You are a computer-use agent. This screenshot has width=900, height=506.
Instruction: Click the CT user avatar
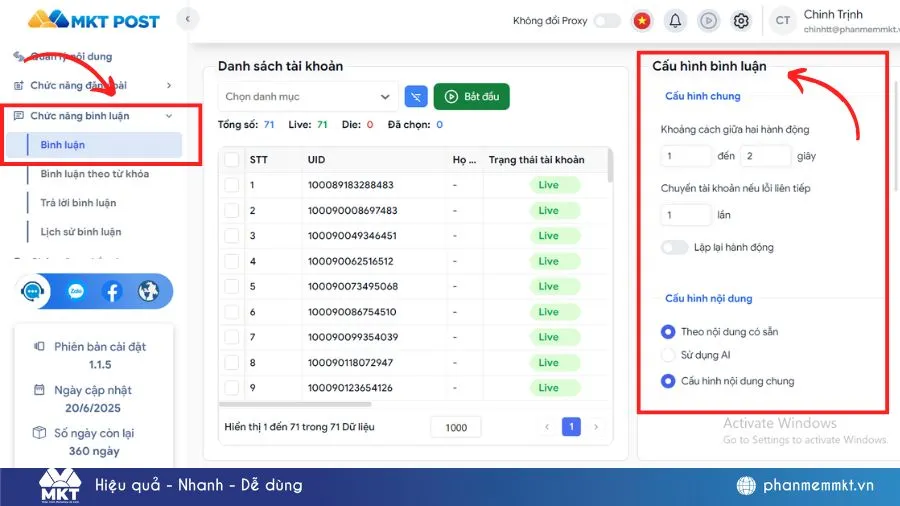(x=782, y=21)
